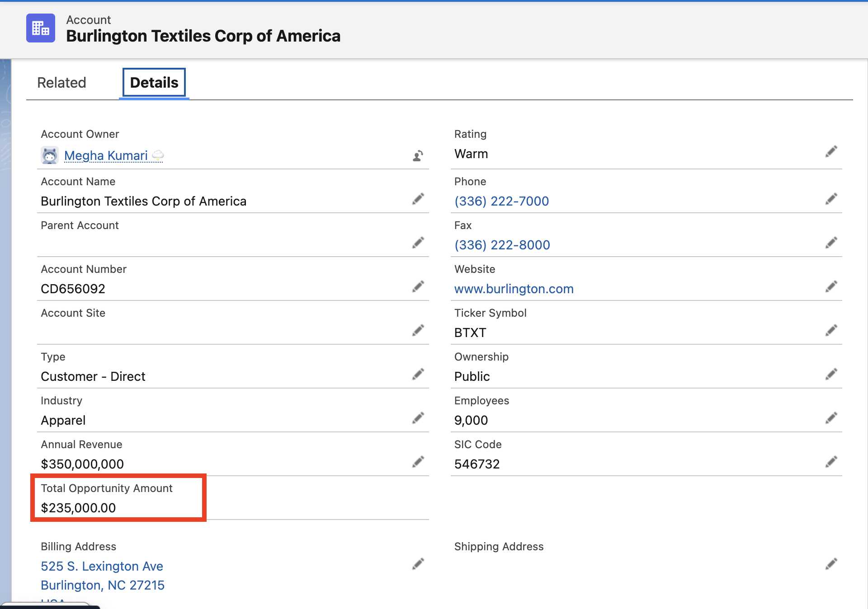Viewport: 868px width, 609px height.
Task: Click the Annual Revenue value $350,000,000
Action: coord(82,464)
